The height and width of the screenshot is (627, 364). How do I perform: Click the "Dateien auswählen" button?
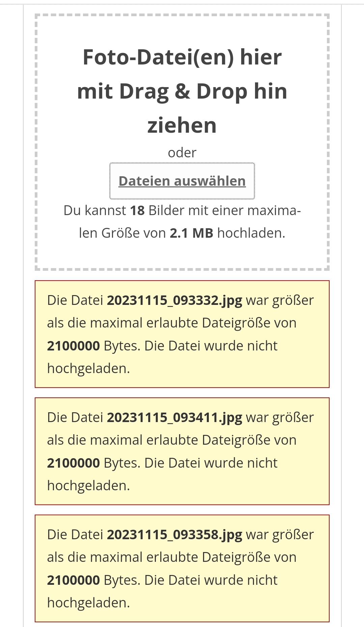coord(182,181)
